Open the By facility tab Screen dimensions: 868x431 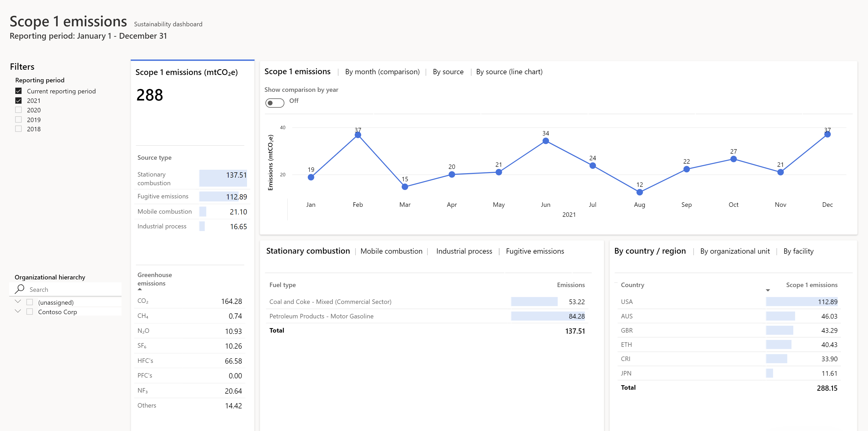click(x=798, y=251)
